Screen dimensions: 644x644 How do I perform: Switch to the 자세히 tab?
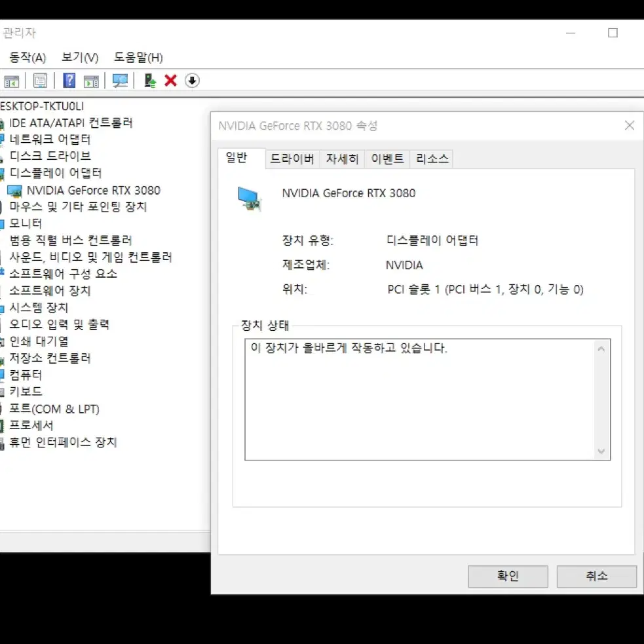(342, 159)
